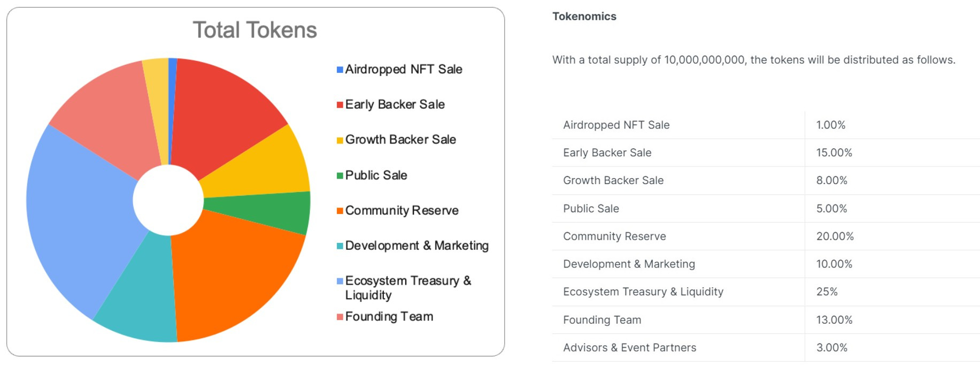
Task: Click the large light blue Ecosystem Treasury slice
Action: click(x=80, y=214)
